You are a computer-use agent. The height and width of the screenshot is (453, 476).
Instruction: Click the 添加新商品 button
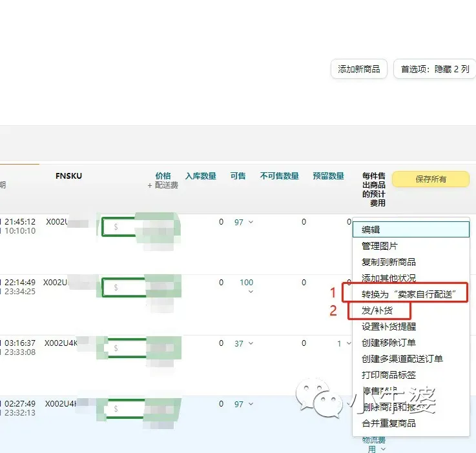(x=359, y=69)
